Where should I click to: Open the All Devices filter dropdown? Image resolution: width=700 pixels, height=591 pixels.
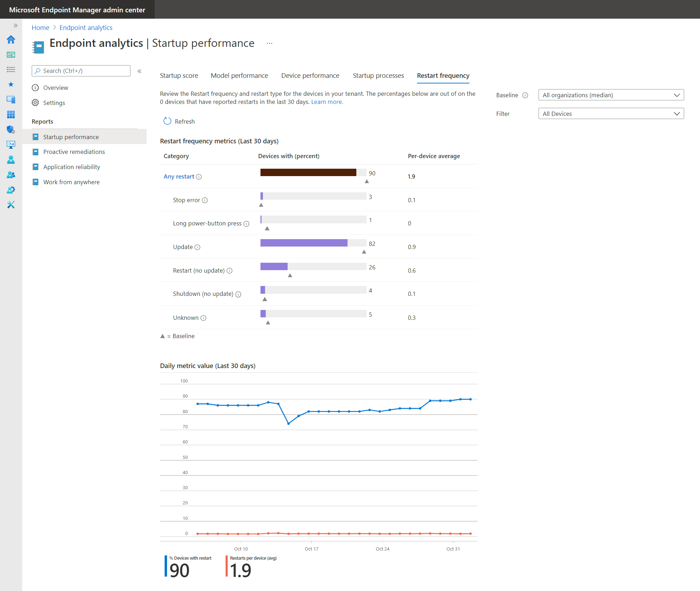click(611, 114)
